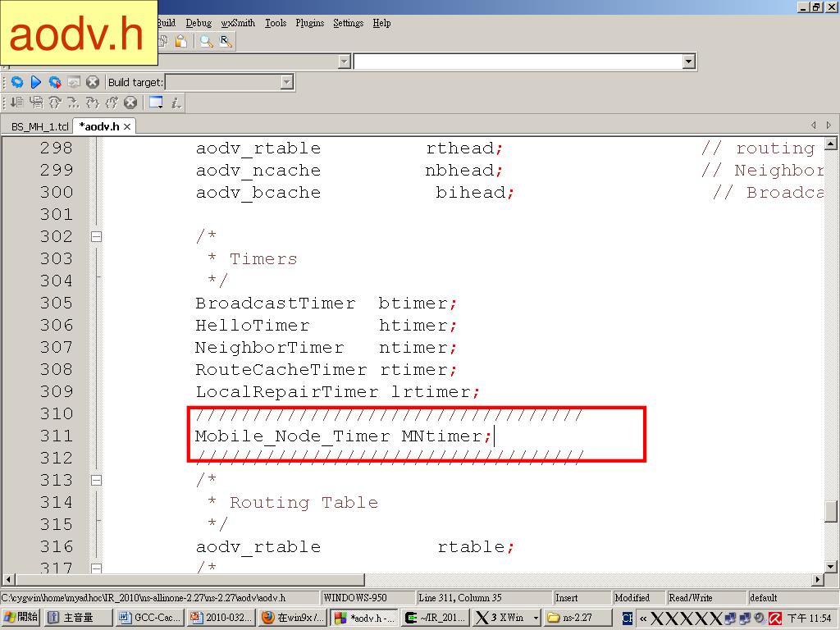Click the 'WINDOWS-950' encoding status field
The height and width of the screenshot is (630, 840).
(368, 598)
